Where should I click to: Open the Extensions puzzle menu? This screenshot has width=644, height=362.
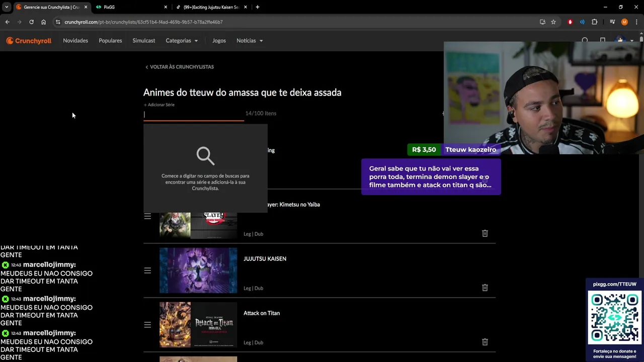595,22
